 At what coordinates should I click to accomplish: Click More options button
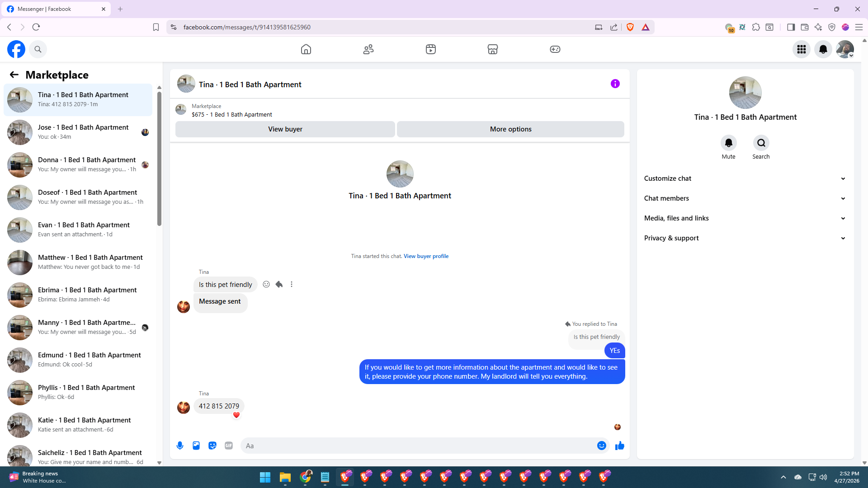click(511, 129)
